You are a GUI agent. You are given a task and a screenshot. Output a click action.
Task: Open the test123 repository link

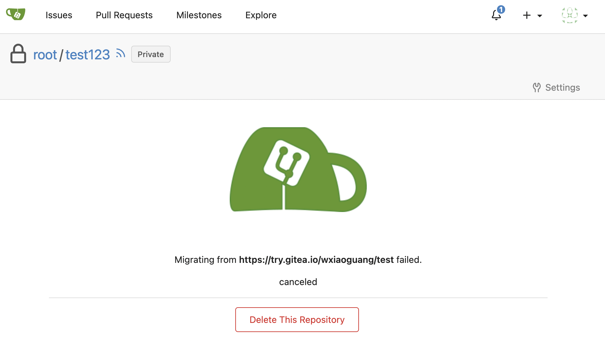[x=87, y=54]
